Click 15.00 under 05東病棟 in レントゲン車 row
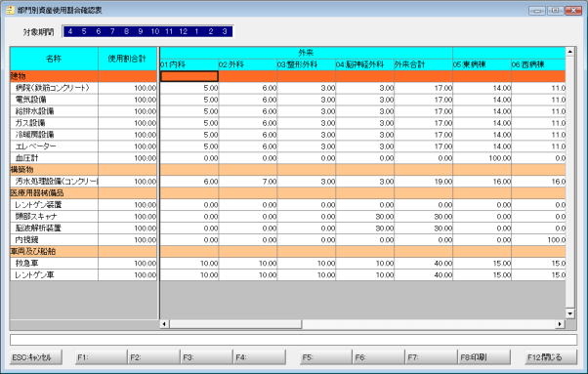 [x=482, y=274]
